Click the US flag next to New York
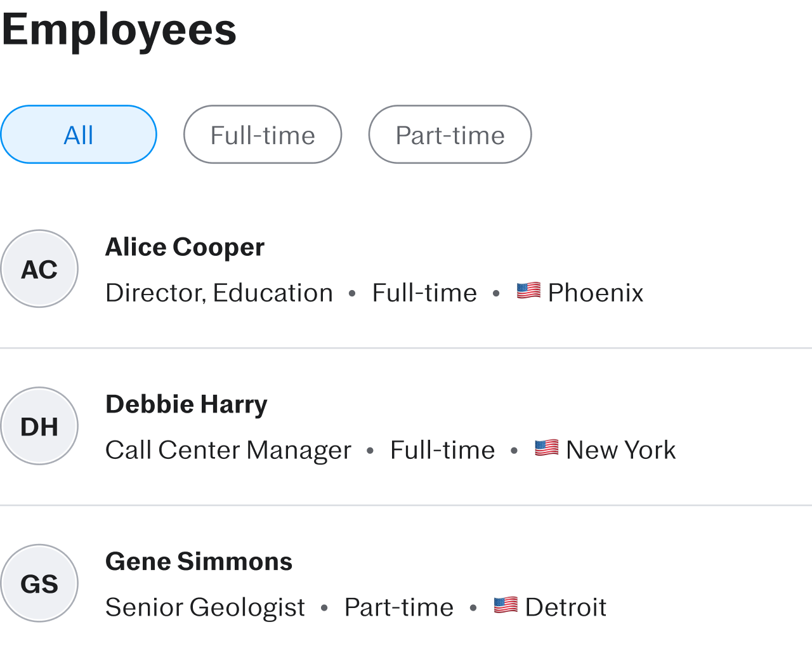 pos(546,448)
